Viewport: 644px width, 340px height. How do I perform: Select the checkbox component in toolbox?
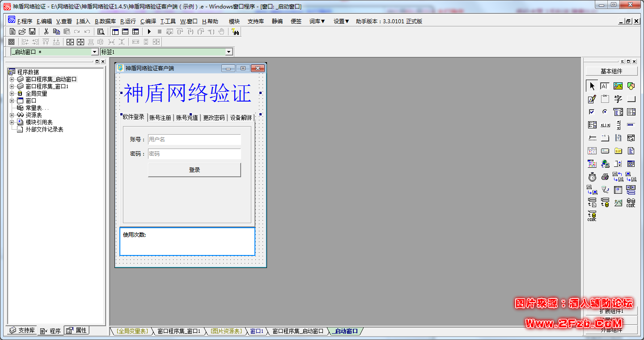[x=592, y=112]
